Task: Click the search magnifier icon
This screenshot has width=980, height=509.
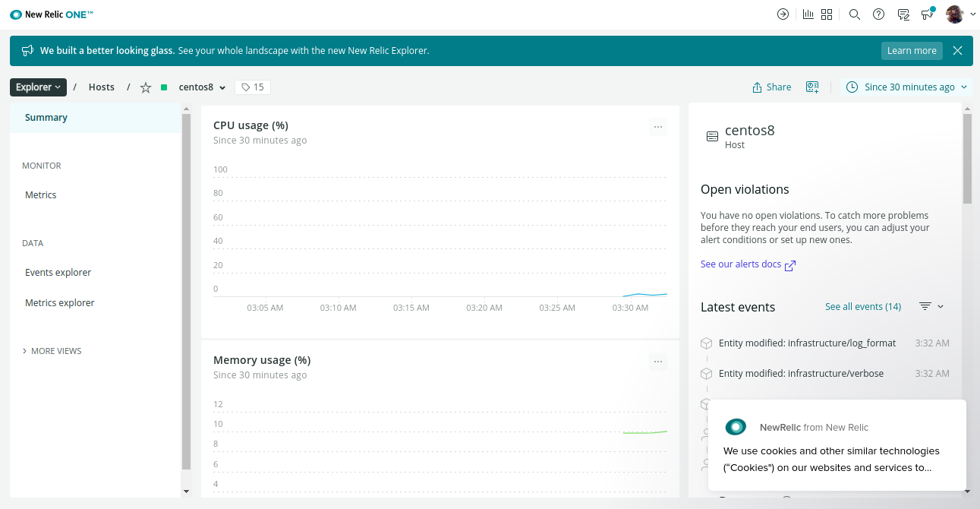Action: click(854, 14)
